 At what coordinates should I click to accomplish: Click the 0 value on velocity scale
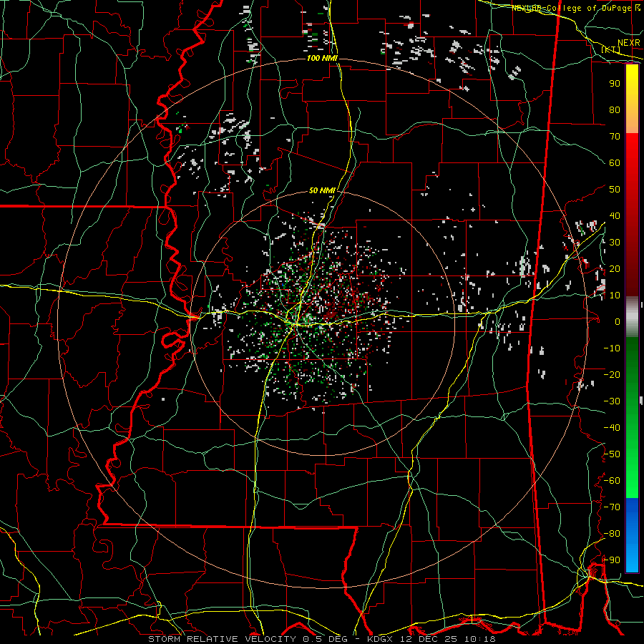point(618,321)
